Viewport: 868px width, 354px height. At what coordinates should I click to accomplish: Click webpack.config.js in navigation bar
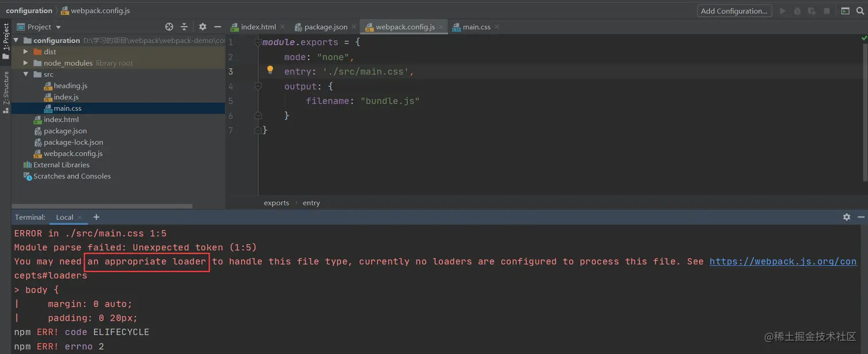click(x=95, y=10)
